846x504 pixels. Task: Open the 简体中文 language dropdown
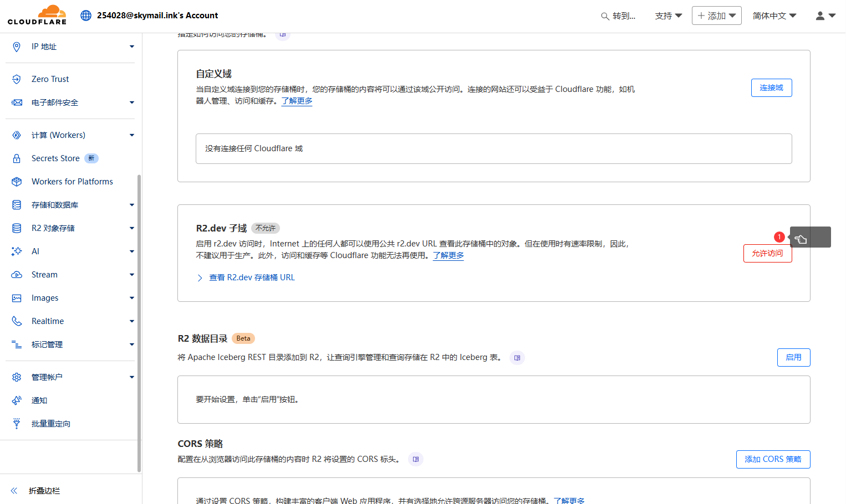(x=774, y=16)
